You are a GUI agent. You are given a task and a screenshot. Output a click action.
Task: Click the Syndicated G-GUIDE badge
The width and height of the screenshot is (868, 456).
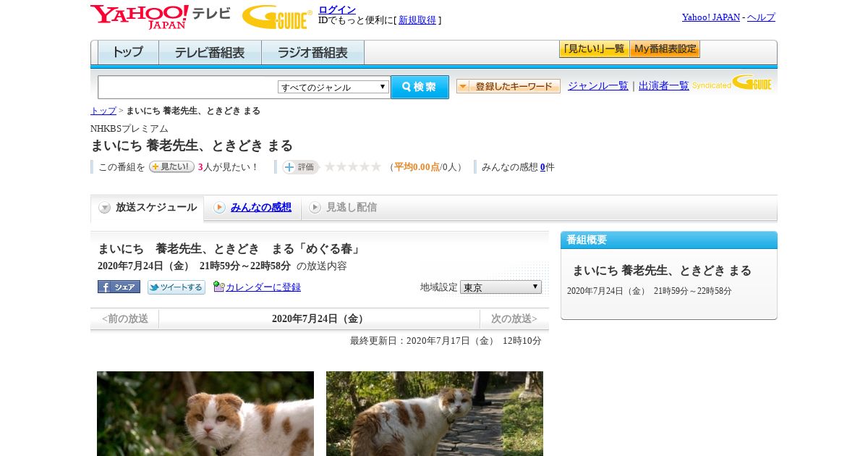pos(732,83)
